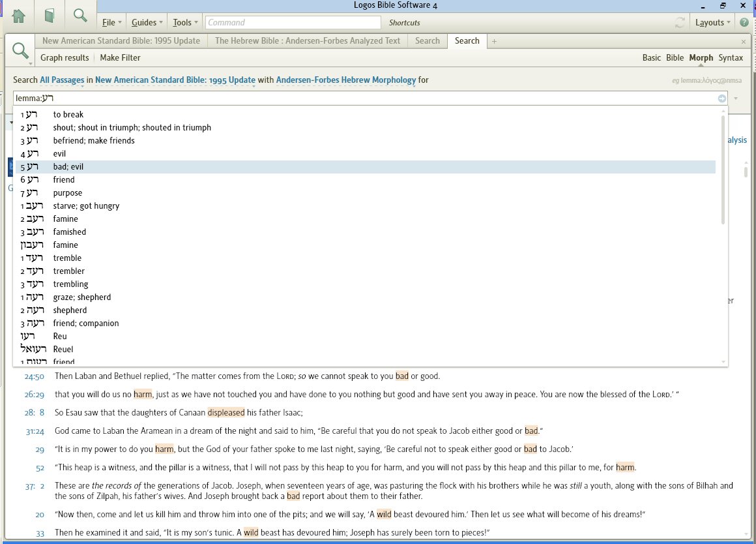Select highlighted suggestion 'bad; evil'
The height and width of the screenshot is (544, 756).
point(366,166)
